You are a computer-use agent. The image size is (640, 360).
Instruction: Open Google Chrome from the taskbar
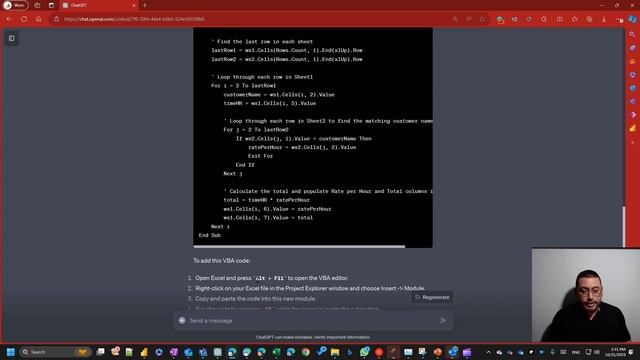click(x=305, y=352)
